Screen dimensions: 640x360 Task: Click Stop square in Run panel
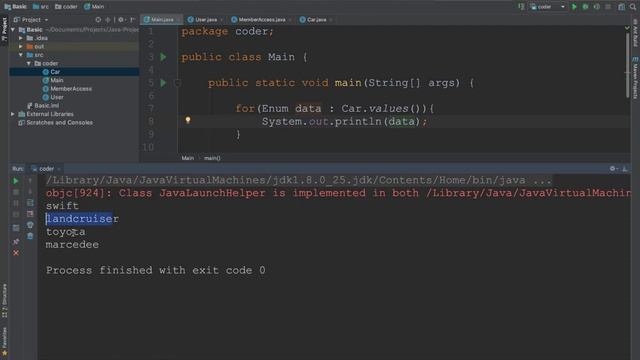(x=16, y=192)
